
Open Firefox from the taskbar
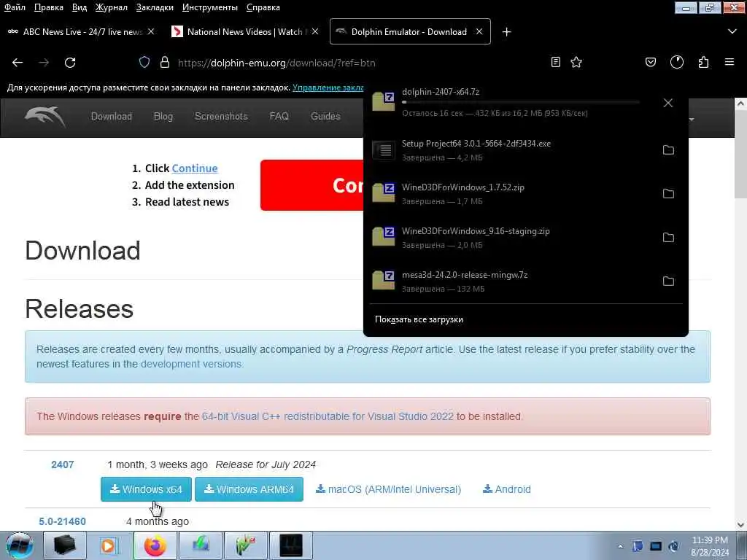155,545
